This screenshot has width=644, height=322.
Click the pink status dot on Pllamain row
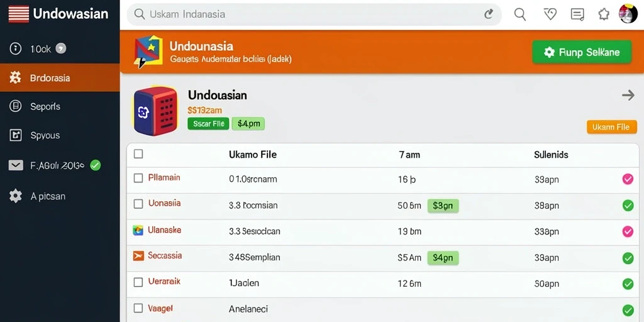[x=628, y=179]
